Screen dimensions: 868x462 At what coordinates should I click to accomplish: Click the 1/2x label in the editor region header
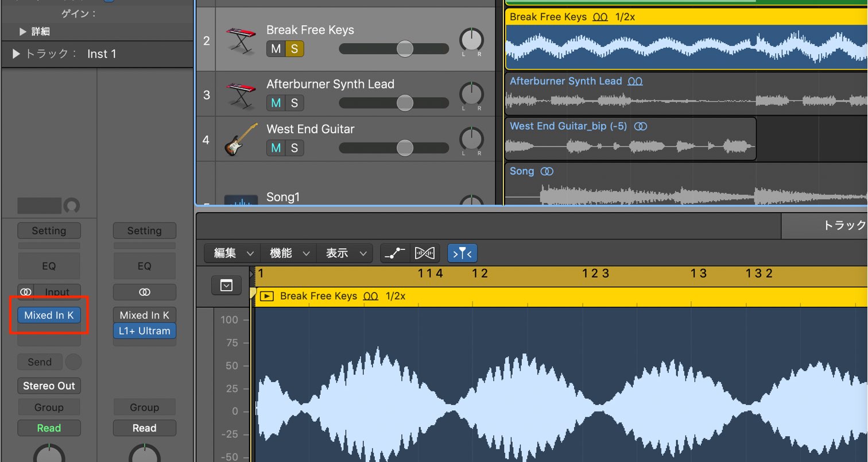click(x=396, y=297)
